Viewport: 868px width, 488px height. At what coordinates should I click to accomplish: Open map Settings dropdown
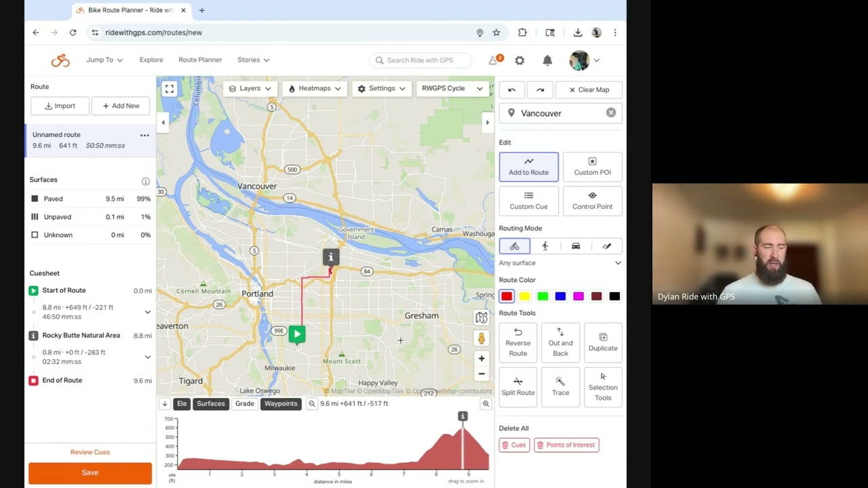point(382,89)
